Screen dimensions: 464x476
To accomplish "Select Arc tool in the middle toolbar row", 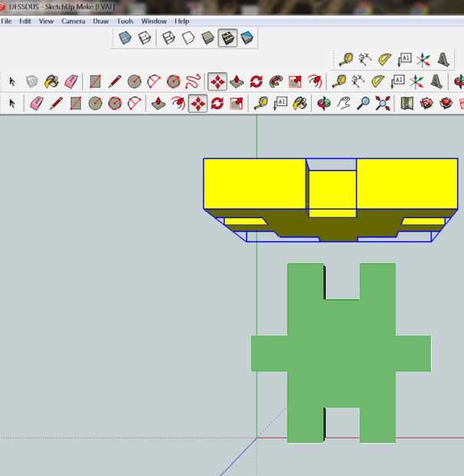I will (154, 81).
